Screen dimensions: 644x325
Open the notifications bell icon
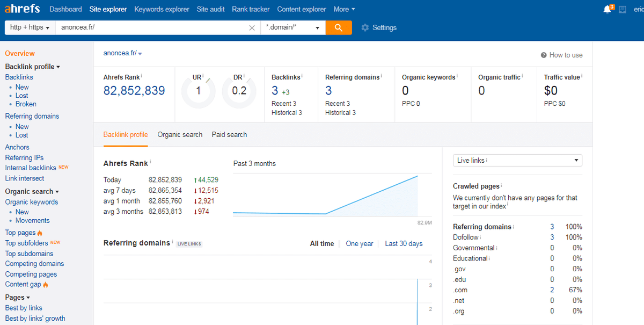[607, 9]
